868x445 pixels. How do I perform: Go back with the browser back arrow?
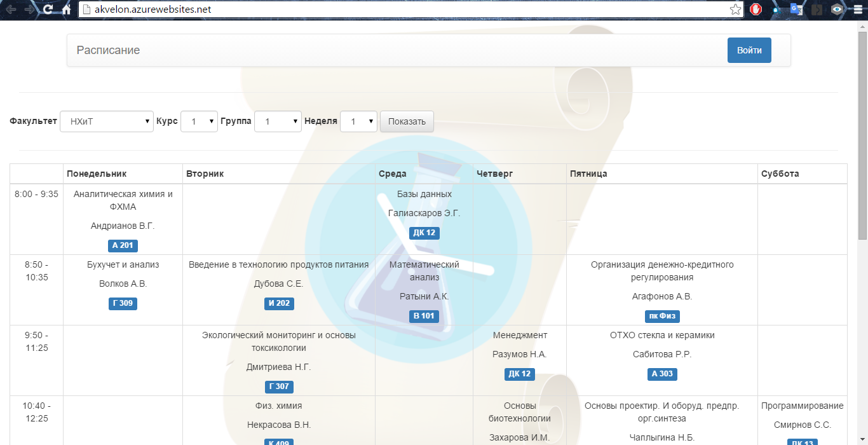[11, 10]
